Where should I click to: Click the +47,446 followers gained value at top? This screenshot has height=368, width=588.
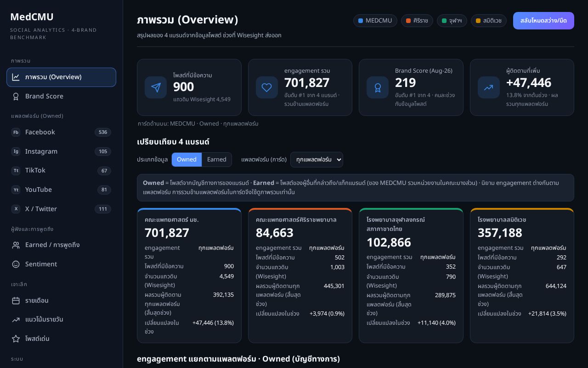click(x=529, y=83)
